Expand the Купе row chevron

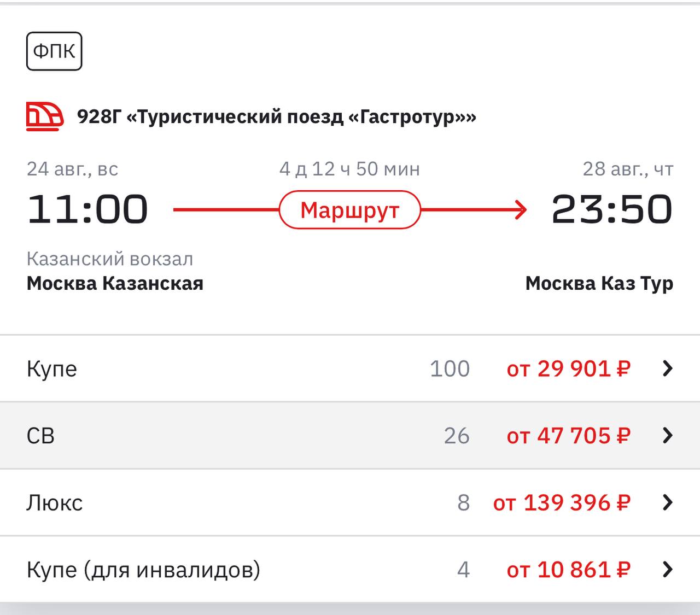click(x=667, y=369)
